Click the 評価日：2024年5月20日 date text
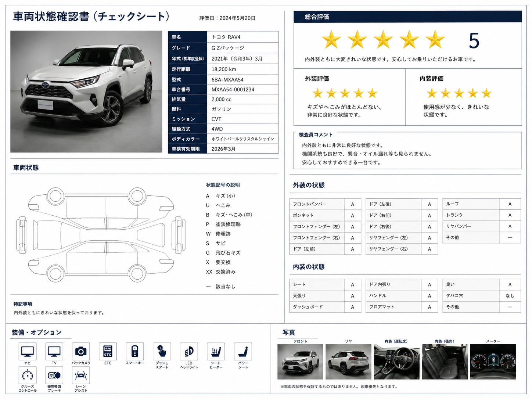This screenshot has width=532, height=399. (227, 18)
